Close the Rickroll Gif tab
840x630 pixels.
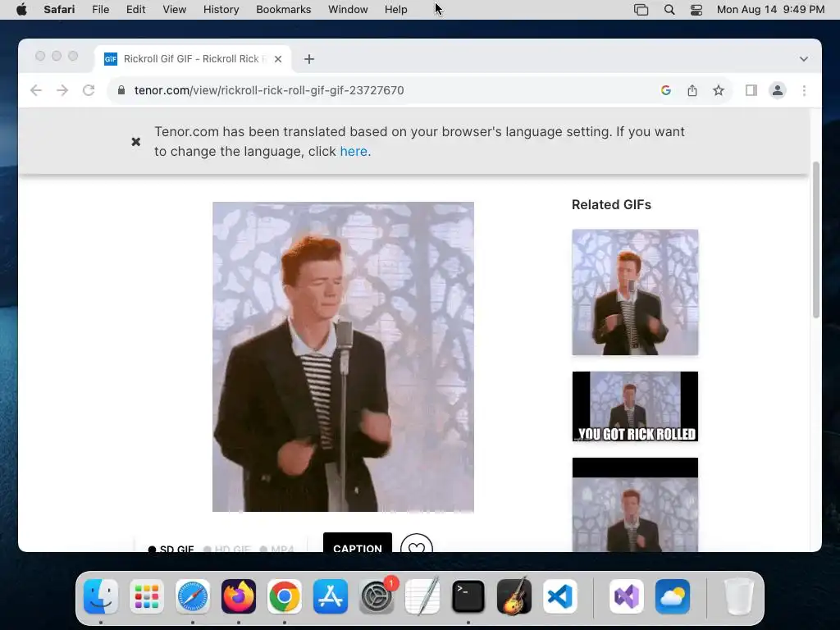[x=278, y=59]
